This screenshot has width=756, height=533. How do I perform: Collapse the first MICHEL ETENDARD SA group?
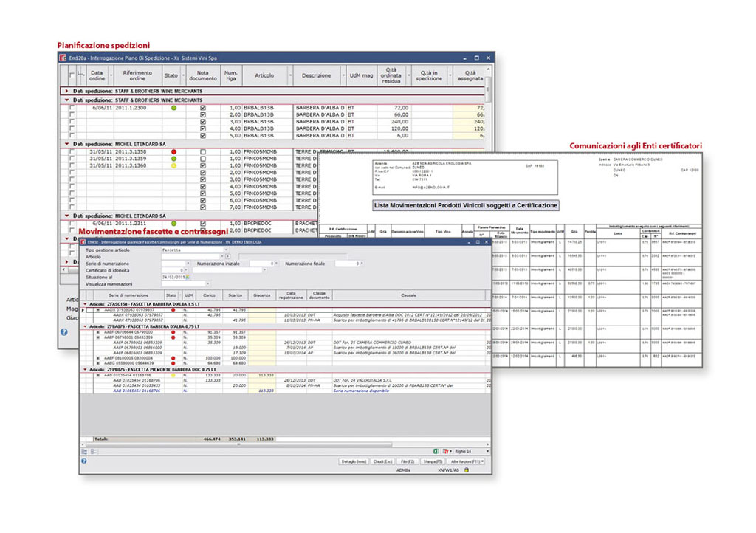(x=67, y=144)
